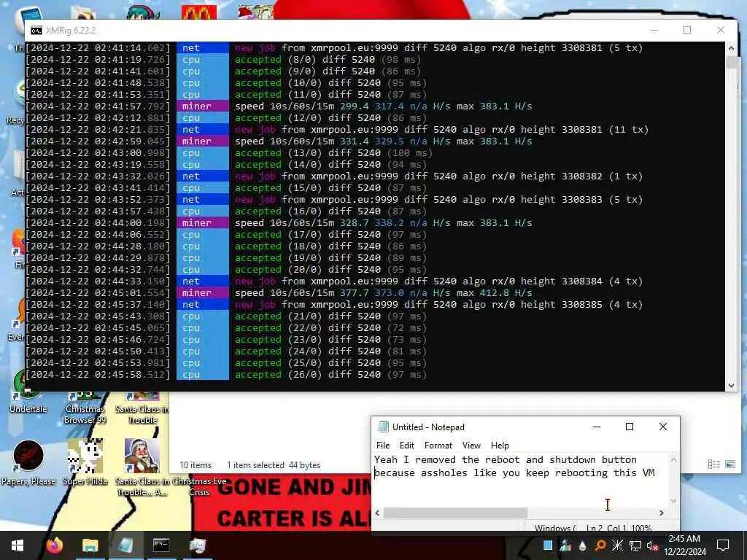This screenshot has width=747, height=560.
Task: Click the XMRig window title icon
Action: pos(36,31)
